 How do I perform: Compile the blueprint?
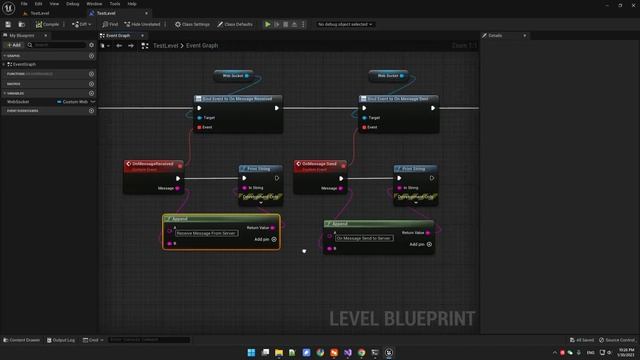tap(47, 24)
